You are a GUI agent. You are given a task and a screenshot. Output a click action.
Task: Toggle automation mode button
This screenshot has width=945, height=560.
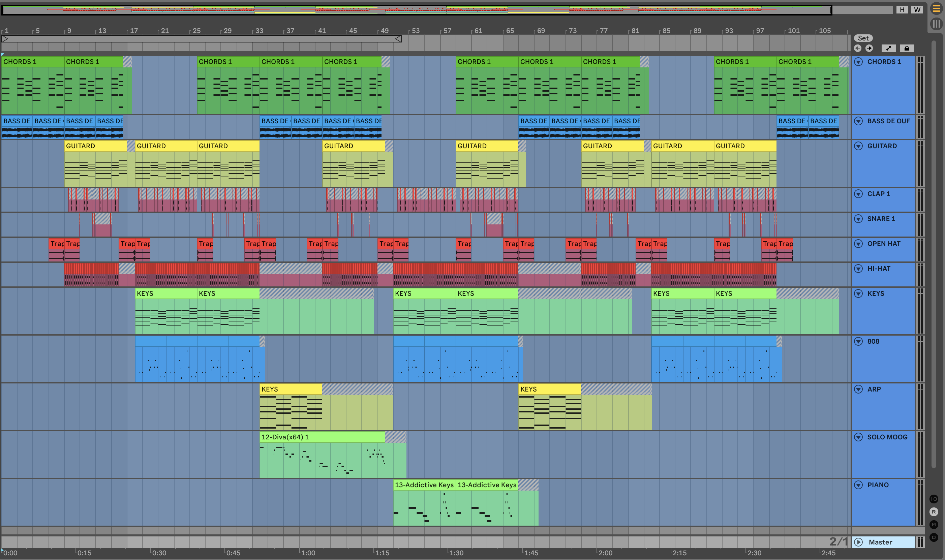[x=888, y=48]
